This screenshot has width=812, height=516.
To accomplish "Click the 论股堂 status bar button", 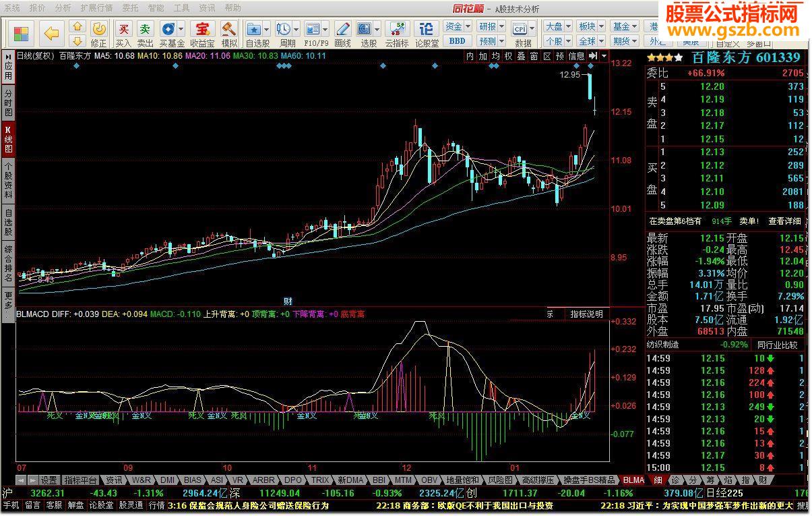I will point(101,505).
